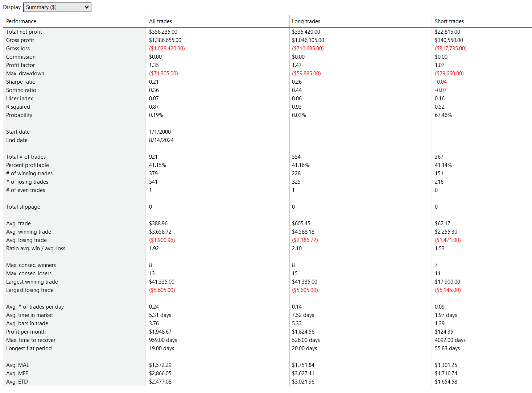Click the End date value 8/14/2024
The height and width of the screenshot is (393, 532).
click(161, 140)
